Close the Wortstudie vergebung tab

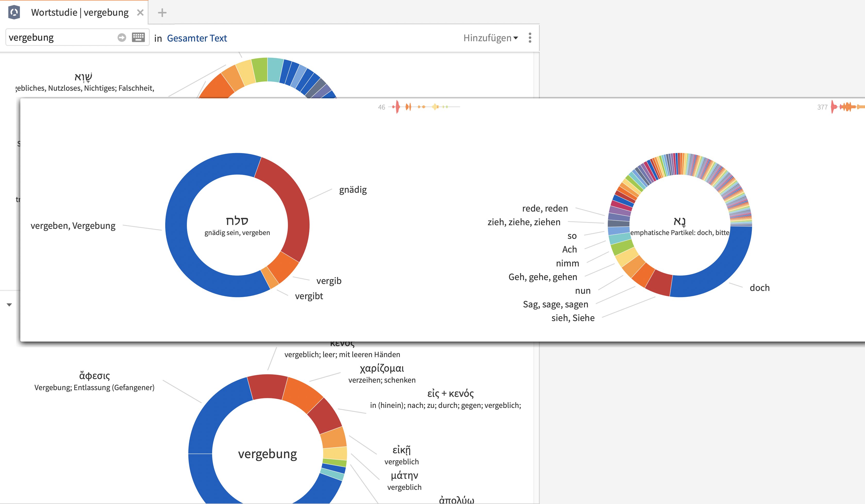click(140, 13)
